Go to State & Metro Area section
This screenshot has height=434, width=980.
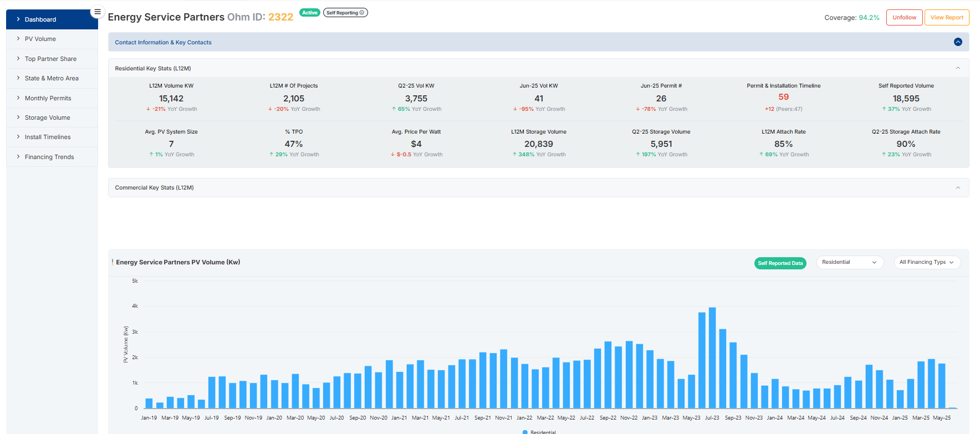point(52,78)
